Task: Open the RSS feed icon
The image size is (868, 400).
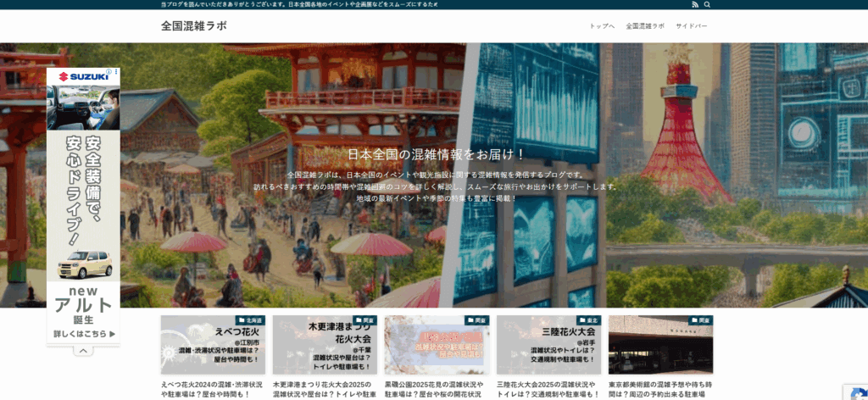Action: click(x=695, y=4)
